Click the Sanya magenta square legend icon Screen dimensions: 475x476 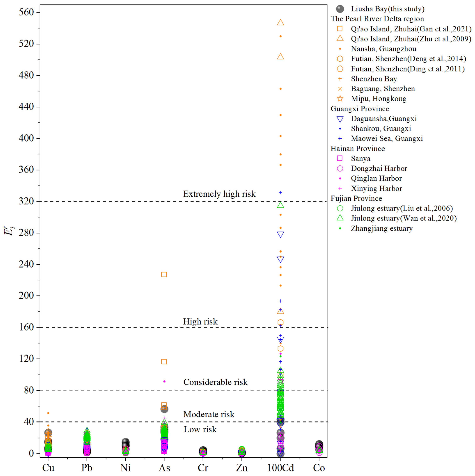[340, 158]
